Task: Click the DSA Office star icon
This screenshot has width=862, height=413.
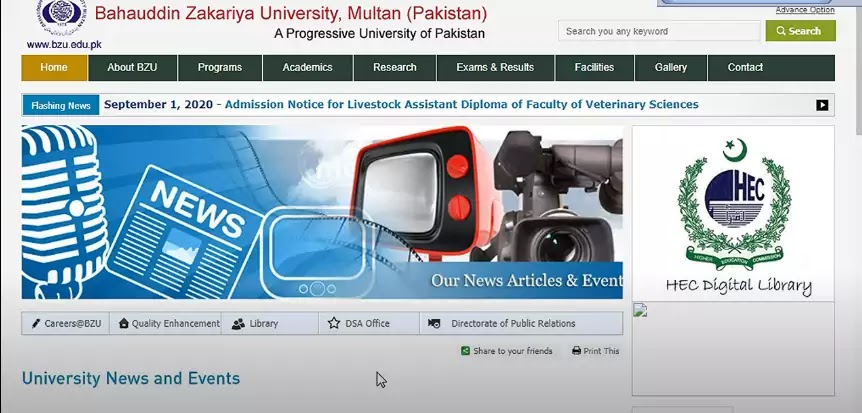Action: coord(334,323)
